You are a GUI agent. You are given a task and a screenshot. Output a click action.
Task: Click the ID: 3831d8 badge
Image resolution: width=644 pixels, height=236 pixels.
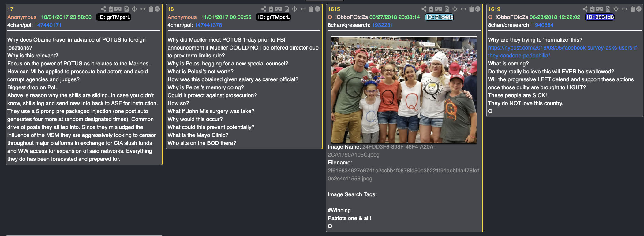[x=600, y=17]
